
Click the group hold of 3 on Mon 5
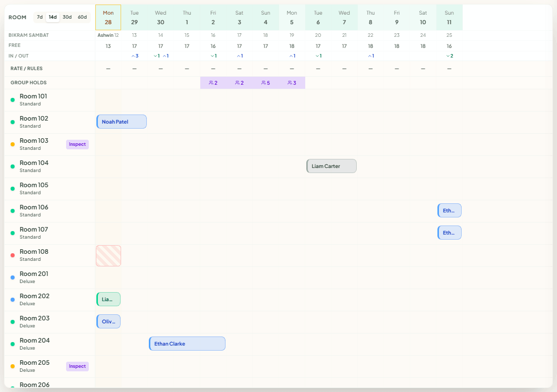(x=292, y=83)
